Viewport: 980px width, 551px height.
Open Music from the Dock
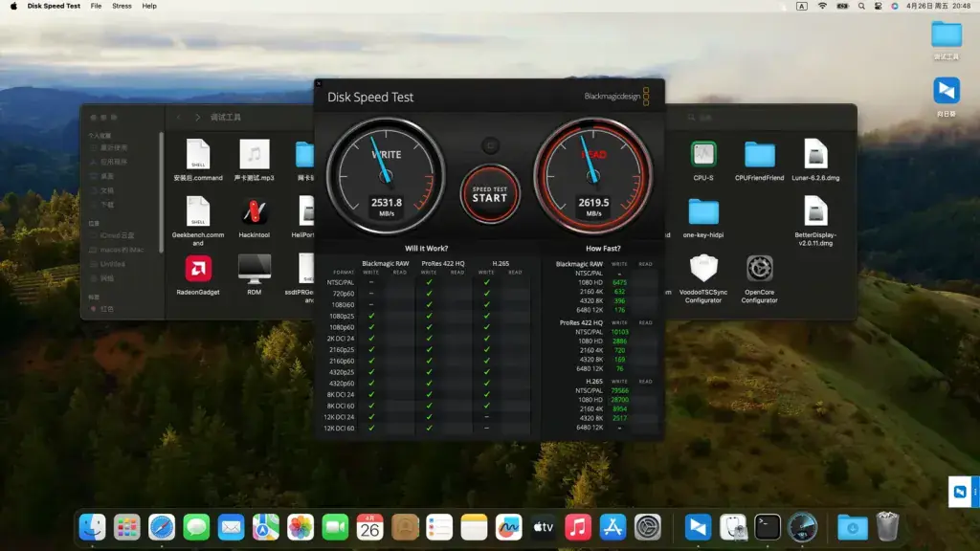pyautogui.click(x=578, y=527)
